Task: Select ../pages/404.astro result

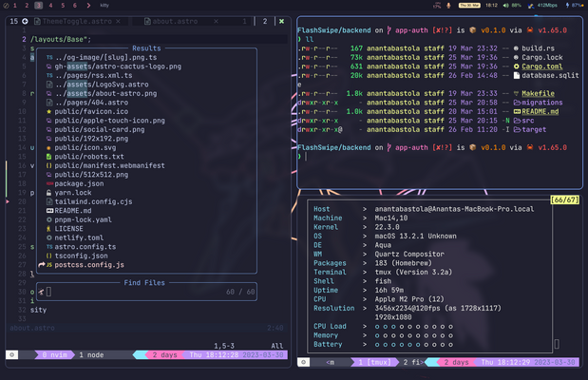Action: (91, 103)
